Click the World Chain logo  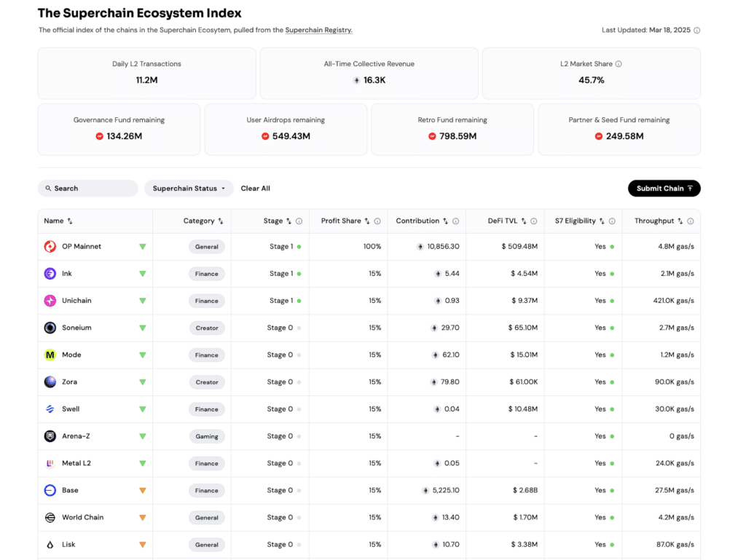point(50,517)
